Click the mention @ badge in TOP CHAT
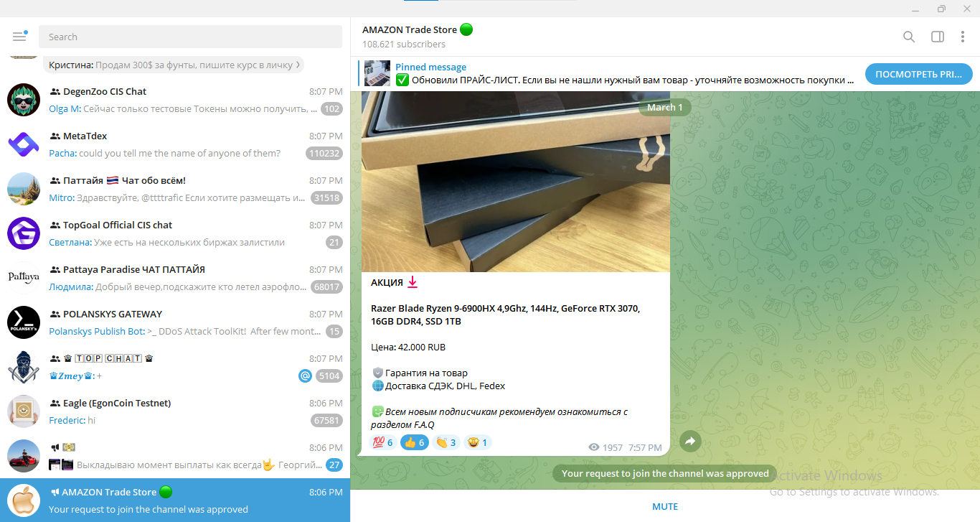Viewport: 980px width, 522px height. pos(305,376)
